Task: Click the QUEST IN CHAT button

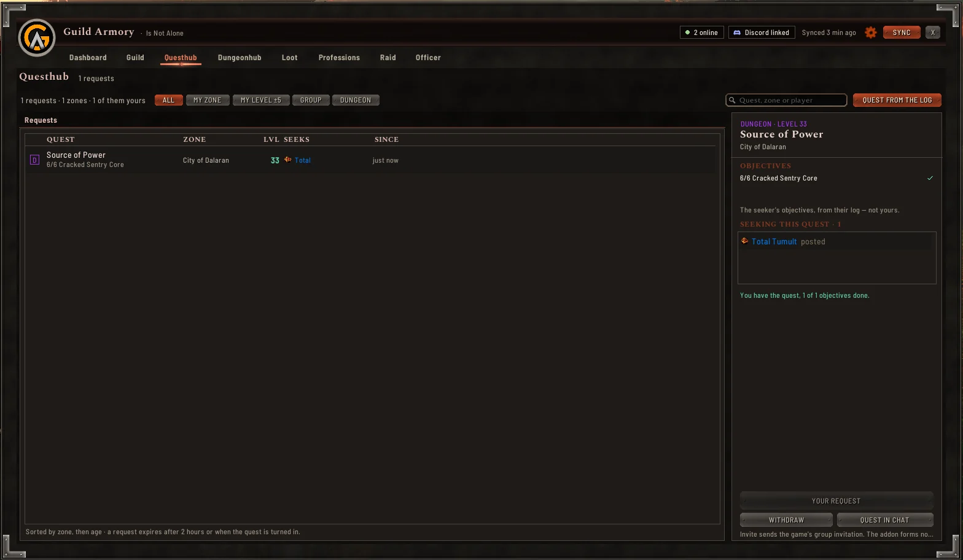Action: coord(885,520)
